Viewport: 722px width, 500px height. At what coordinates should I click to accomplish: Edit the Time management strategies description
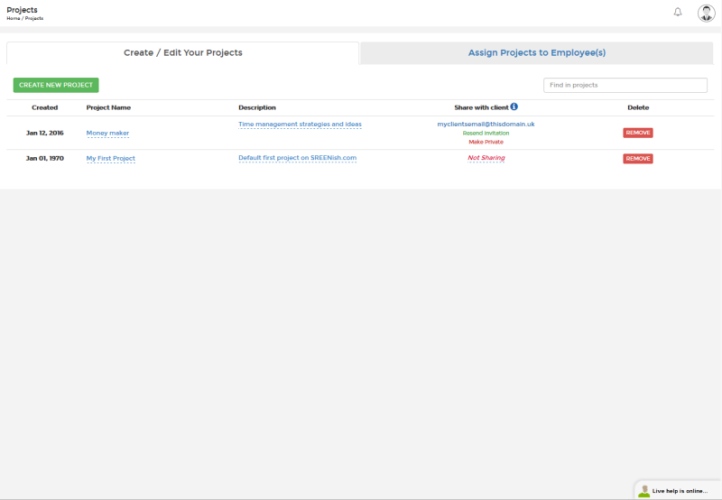point(300,124)
